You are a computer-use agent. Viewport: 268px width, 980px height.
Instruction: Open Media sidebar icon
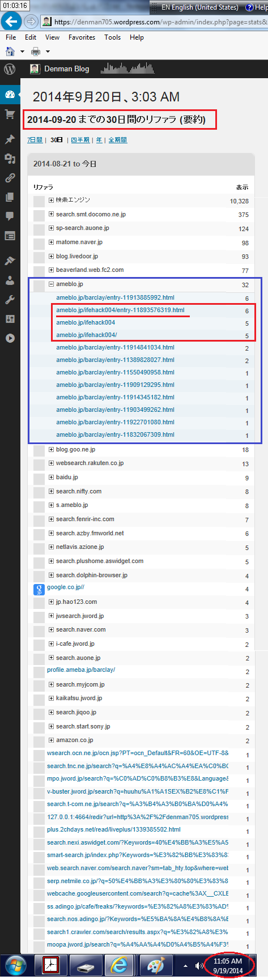click(x=10, y=159)
